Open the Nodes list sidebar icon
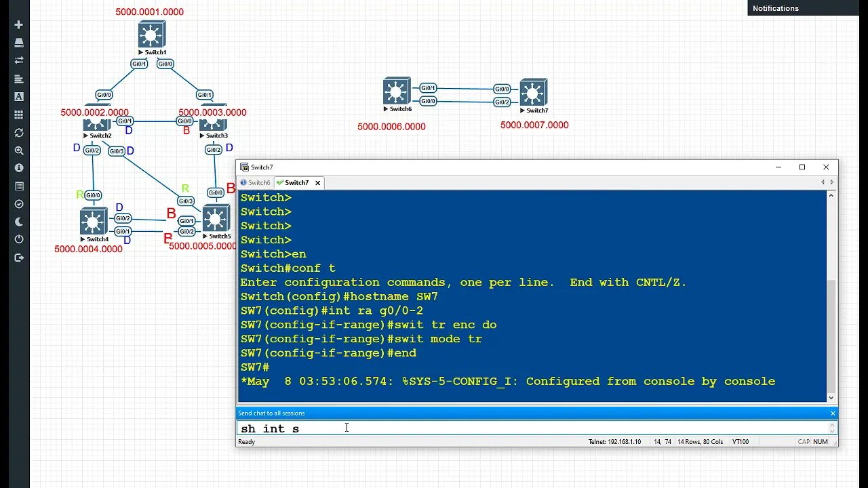The image size is (868, 488). click(19, 43)
